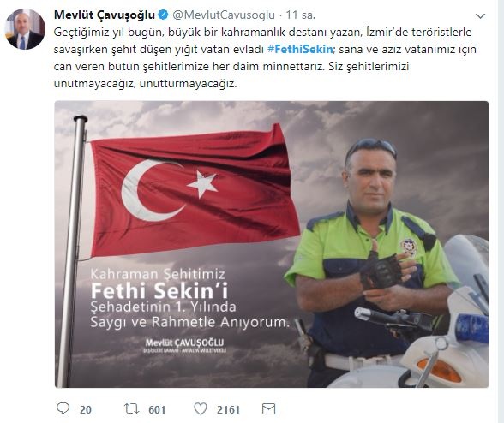Image resolution: width=504 pixels, height=423 pixels.
Task: Like the tweet with heart icon
Action: pos(201,408)
